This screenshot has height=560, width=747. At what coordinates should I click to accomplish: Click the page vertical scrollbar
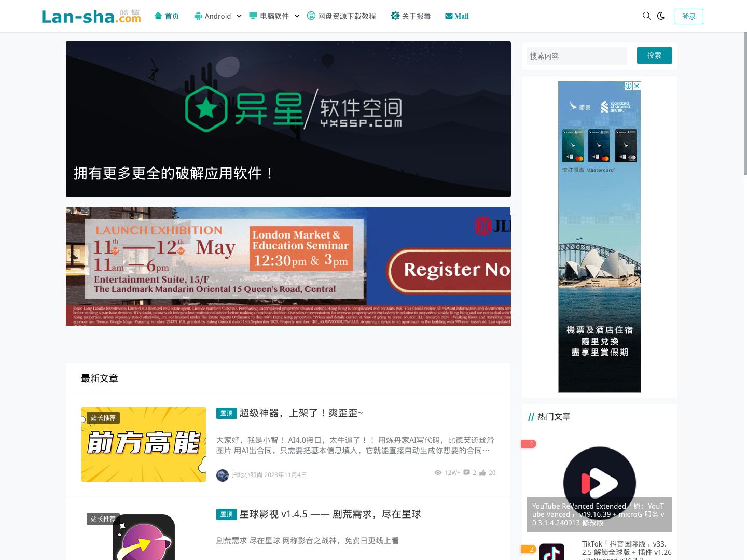point(745,104)
